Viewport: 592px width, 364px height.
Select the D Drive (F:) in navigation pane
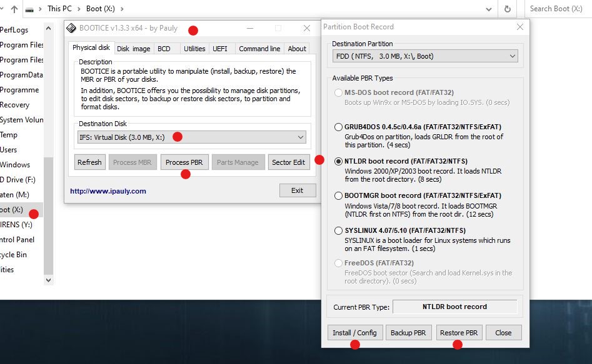tap(18, 180)
